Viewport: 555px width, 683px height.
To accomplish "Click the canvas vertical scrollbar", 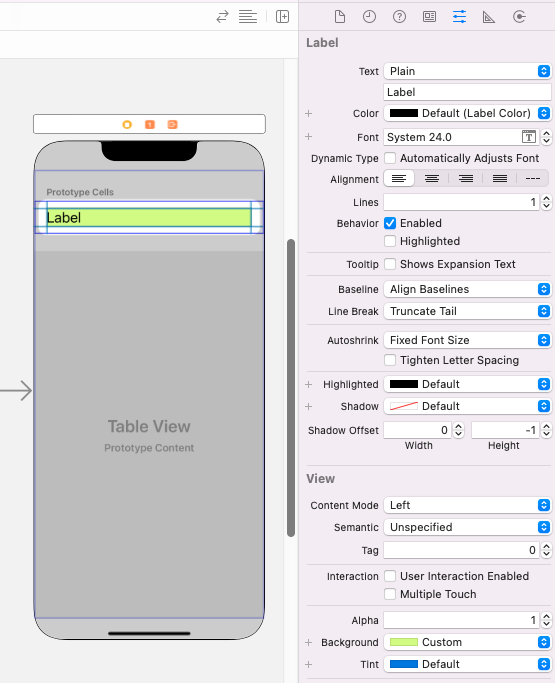I will 291,388.
